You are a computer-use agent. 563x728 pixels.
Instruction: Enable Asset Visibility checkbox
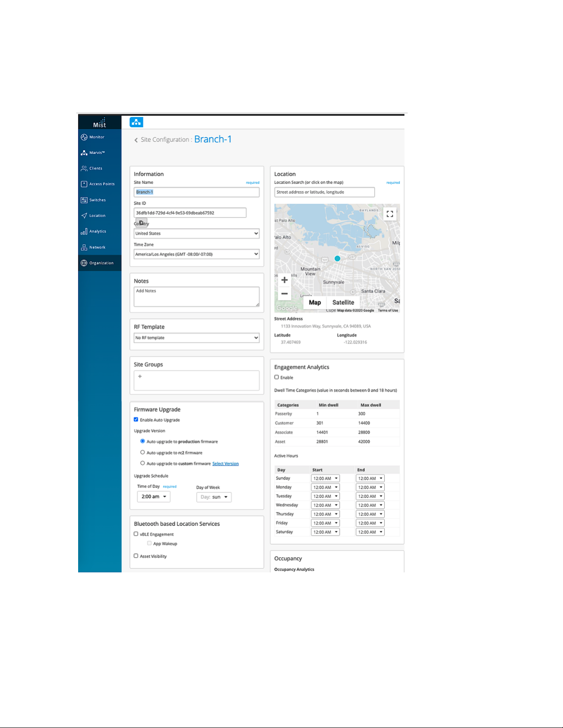click(136, 556)
